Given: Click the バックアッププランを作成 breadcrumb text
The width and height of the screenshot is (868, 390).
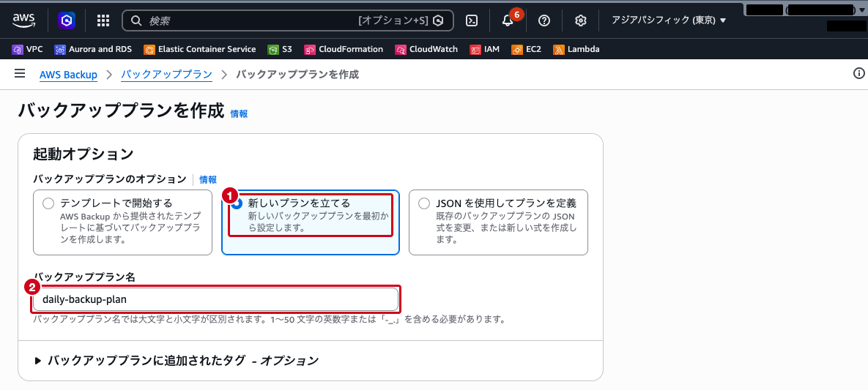Looking at the screenshot, I should (297, 74).
